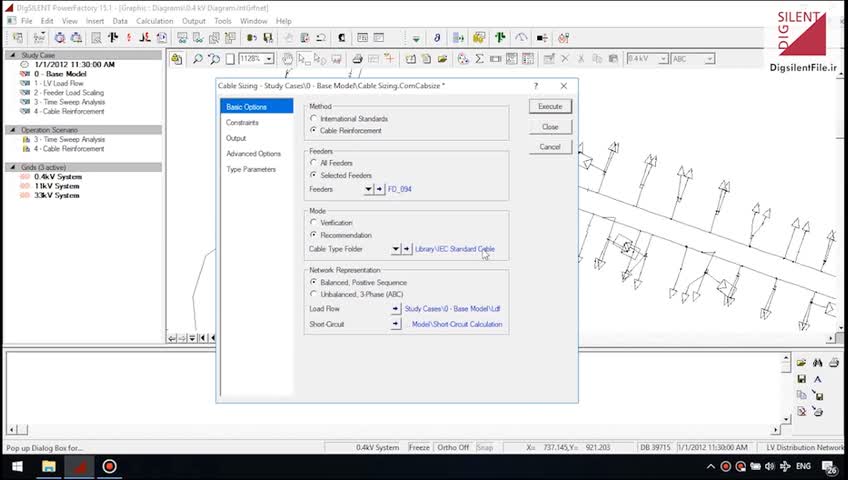Choose the All Feeders radio button
Screen dimensions: 848x480
pos(314,163)
